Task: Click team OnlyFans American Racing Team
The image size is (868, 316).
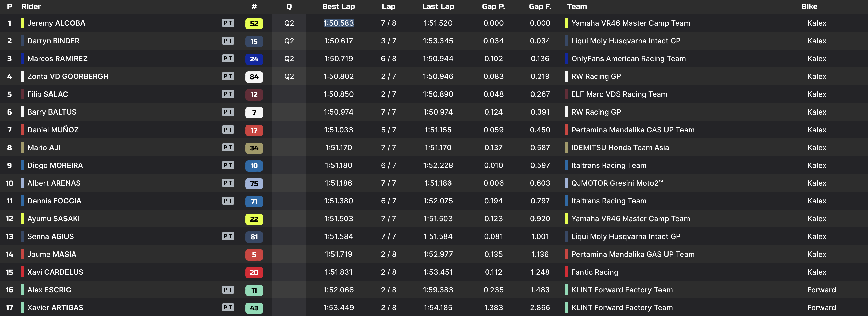Action: coord(628,59)
